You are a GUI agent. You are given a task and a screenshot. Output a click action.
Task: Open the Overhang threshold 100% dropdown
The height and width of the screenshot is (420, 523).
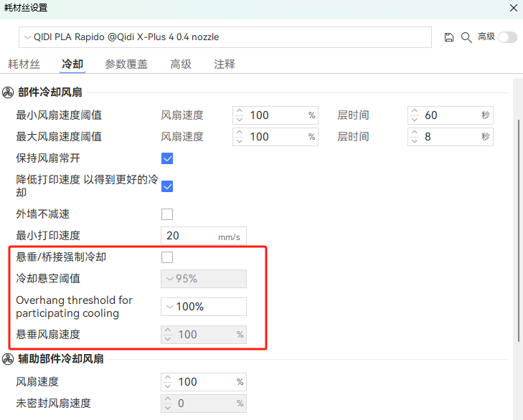[x=204, y=307]
